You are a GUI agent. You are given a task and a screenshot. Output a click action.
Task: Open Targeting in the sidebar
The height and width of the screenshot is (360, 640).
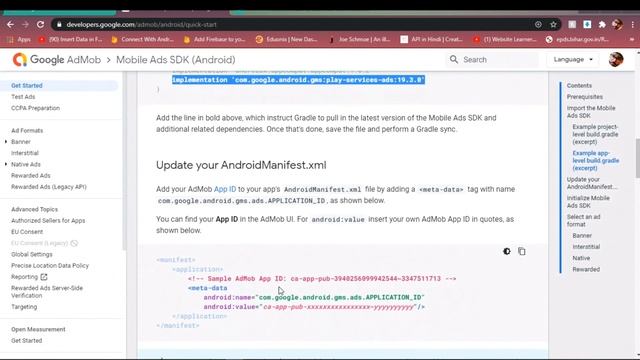point(24,307)
